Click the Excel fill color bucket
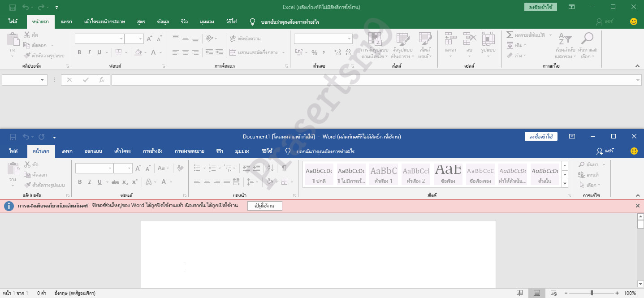This screenshot has height=298, width=644. 138,52
